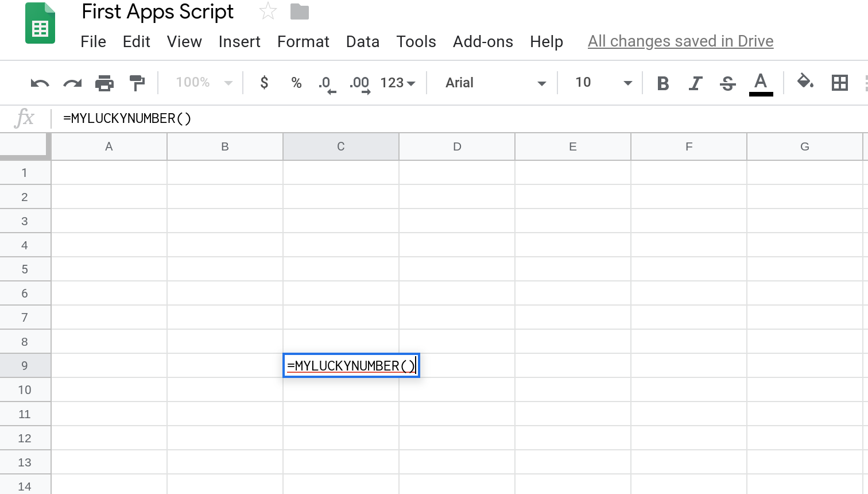Select column G header
Viewport: 868px width, 494px height.
tap(805, 146)
